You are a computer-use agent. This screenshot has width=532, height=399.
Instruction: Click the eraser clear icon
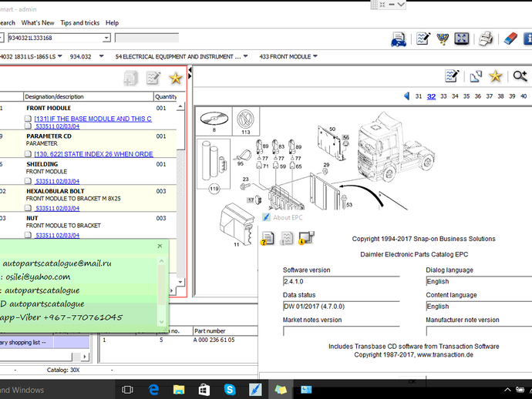tap(510, 39)
